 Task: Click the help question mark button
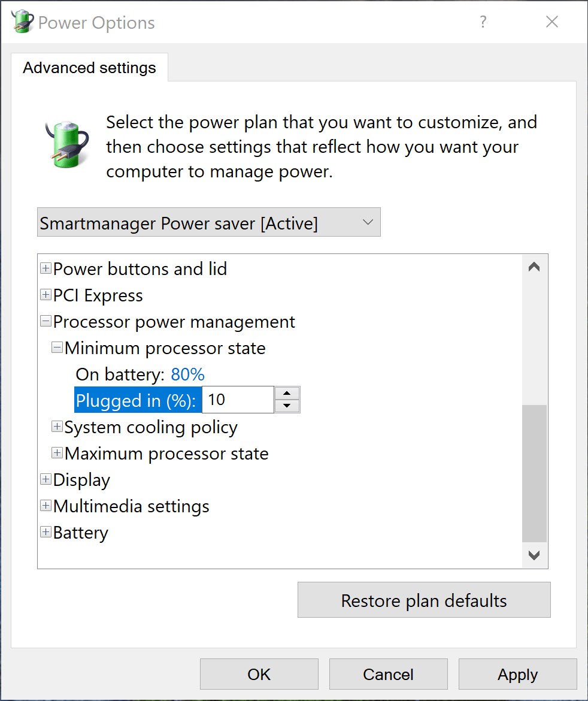(x=483, y=22)
